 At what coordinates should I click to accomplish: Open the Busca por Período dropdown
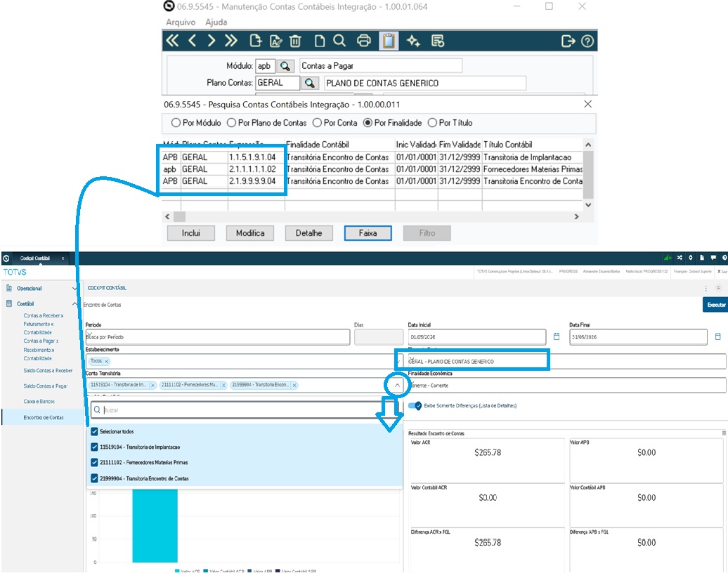pos(217,337)
